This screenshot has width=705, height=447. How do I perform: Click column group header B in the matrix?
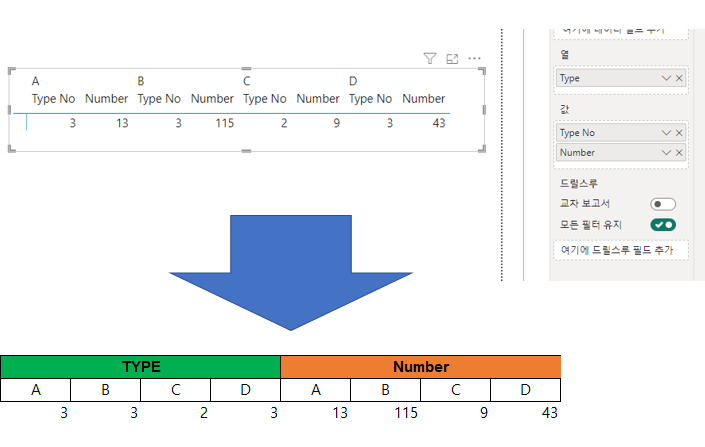pos(141,81)
